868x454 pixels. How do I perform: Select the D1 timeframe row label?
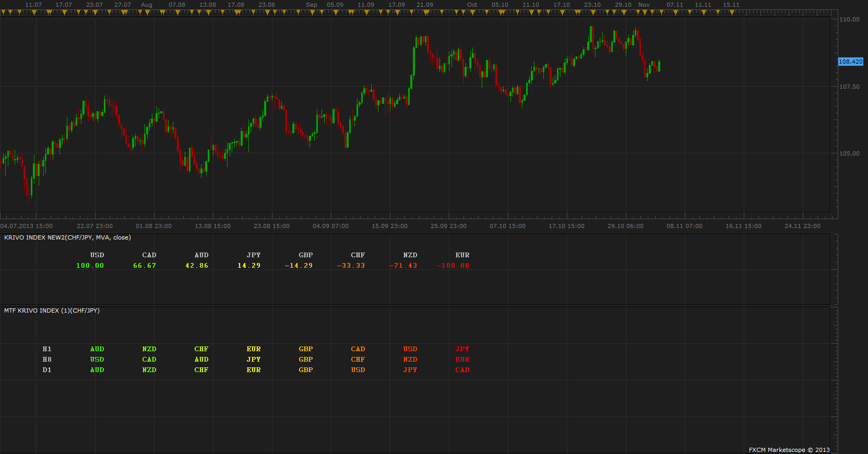[47, 370]
